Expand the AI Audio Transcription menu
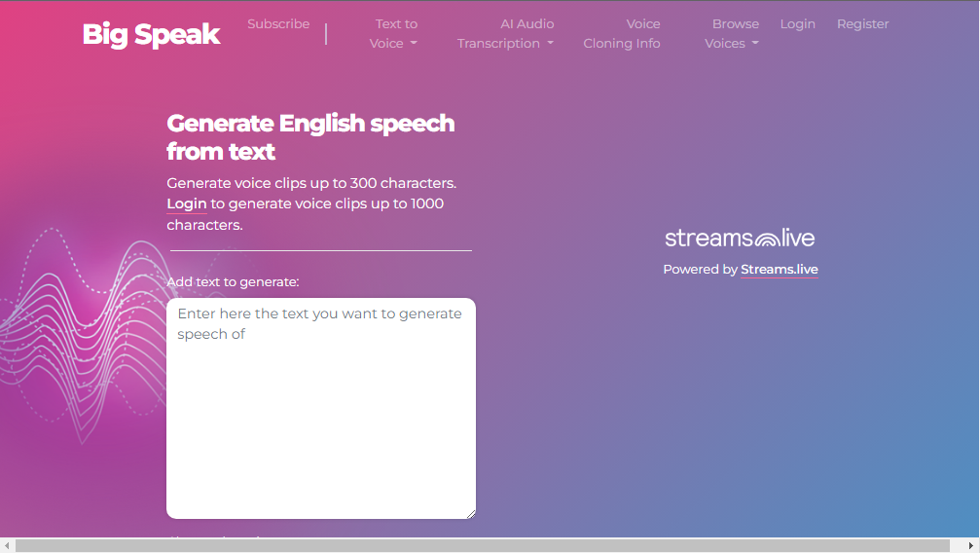980x553 pixels. click(x=505, y=34)
